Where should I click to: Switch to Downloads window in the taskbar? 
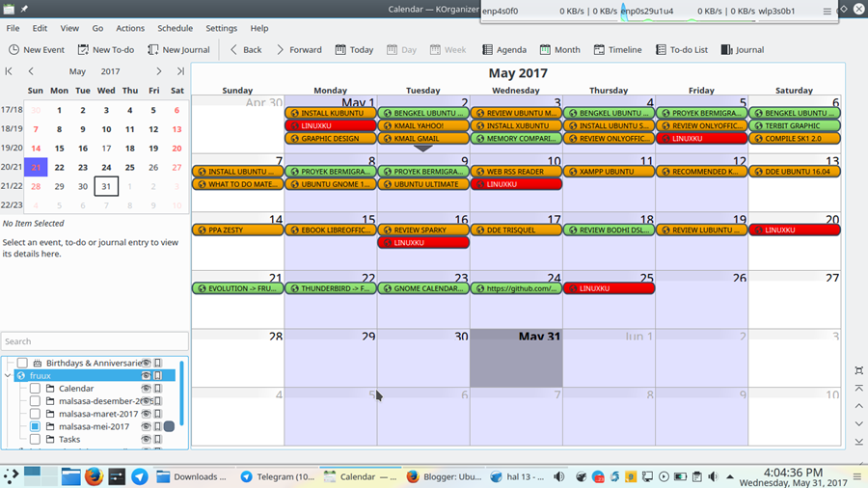(x=192, y=476)
